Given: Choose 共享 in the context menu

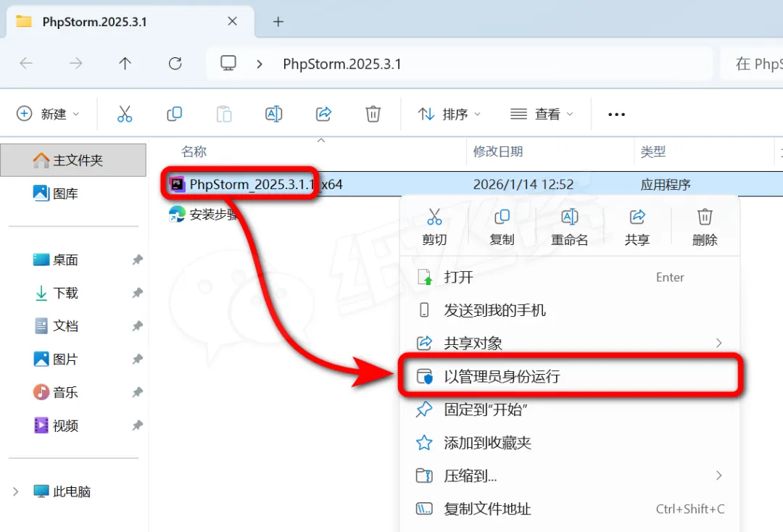Looking at the screenshot, I should point(637,227).
